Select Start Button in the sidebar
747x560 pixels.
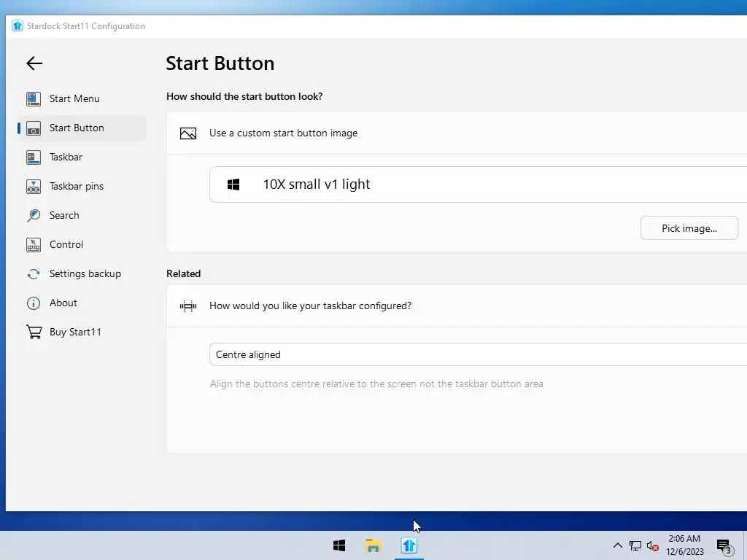click(82, 128)
